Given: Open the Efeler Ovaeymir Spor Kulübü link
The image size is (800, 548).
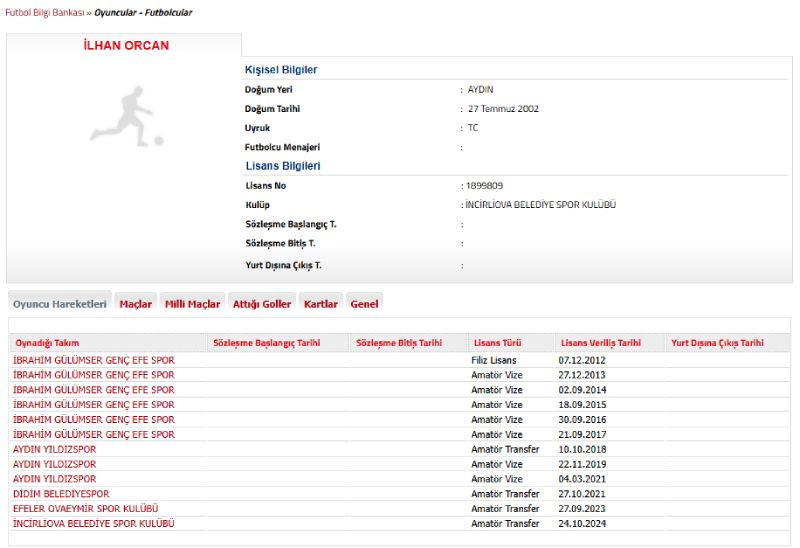Looking at the screenshot, I should 86,509.
